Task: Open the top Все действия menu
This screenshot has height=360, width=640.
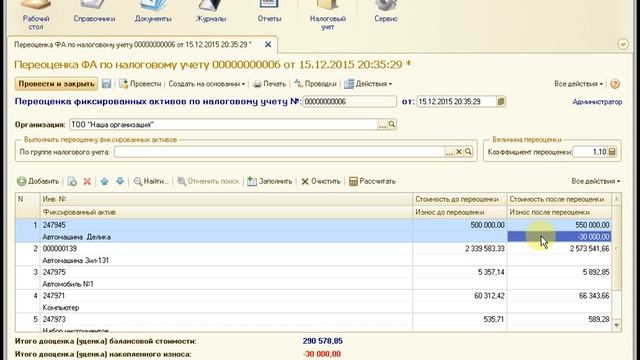Action: pyautogui.click(x=578, y=84)
